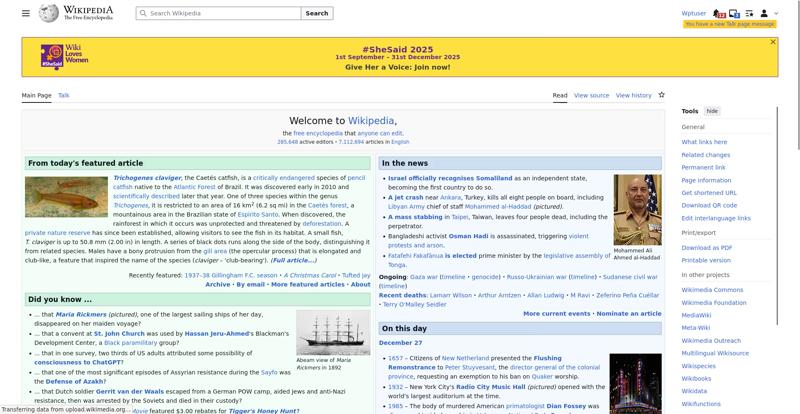Switch to the Talk tab
800x414 pixels.
64,95
